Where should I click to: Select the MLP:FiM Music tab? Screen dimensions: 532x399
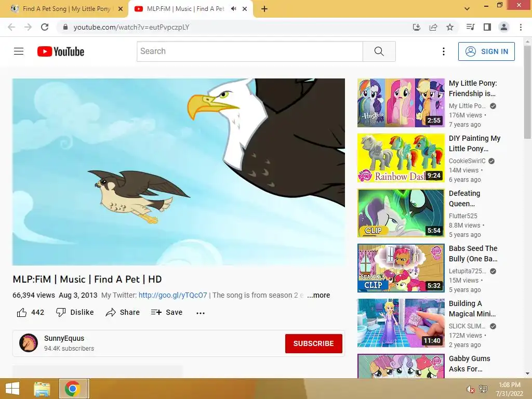(x=185, y=9)
